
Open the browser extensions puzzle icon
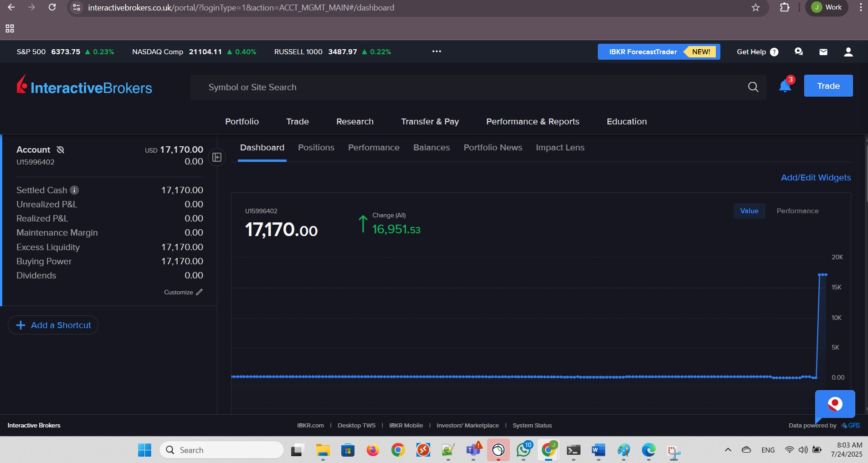[785, 7]
